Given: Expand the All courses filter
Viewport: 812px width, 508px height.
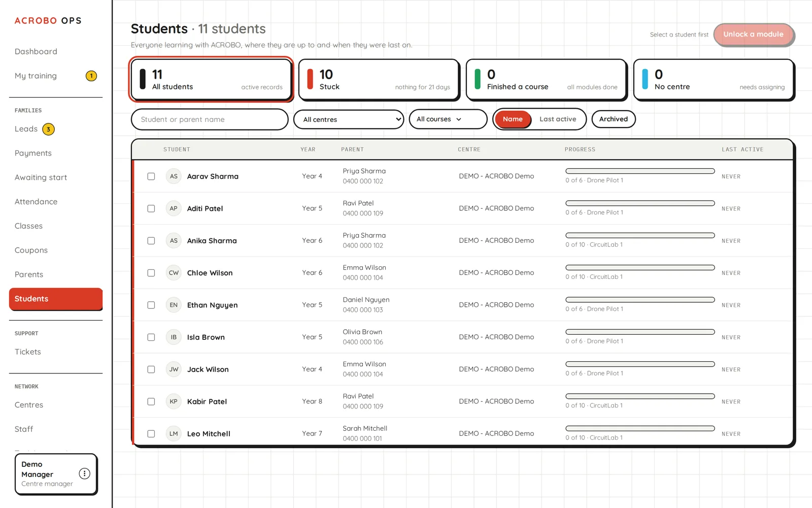Looking at the screenshot, I should [448, 119].
